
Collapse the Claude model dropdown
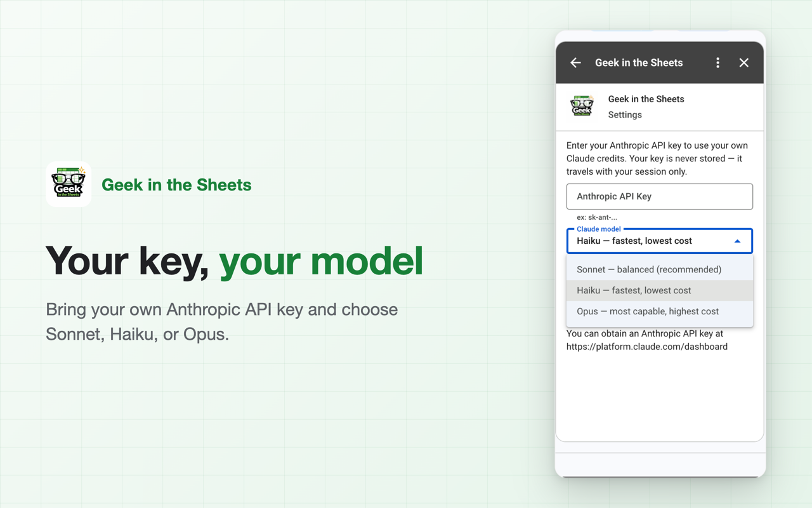coord(660,241)
